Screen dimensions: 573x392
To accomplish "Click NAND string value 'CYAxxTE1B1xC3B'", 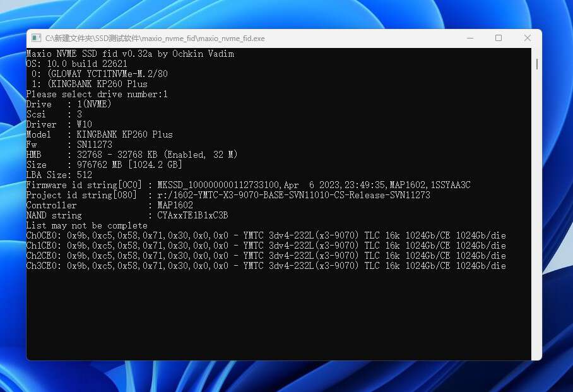I will pos(192,215).
